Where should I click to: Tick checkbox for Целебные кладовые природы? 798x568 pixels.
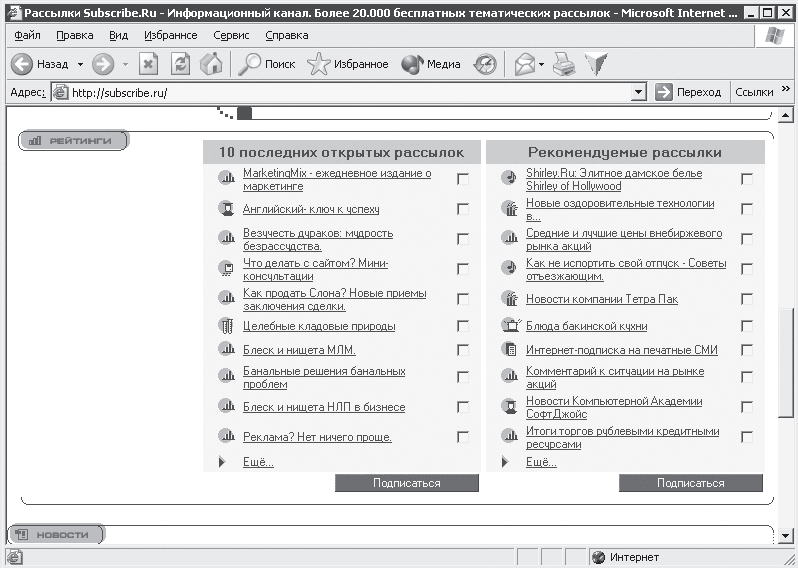463,326
